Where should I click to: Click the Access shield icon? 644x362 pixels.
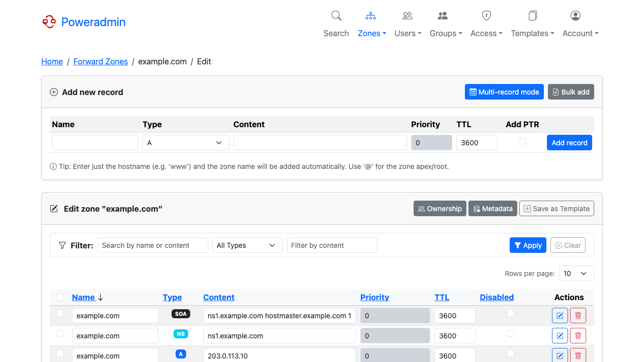click(x=487, y=16)
